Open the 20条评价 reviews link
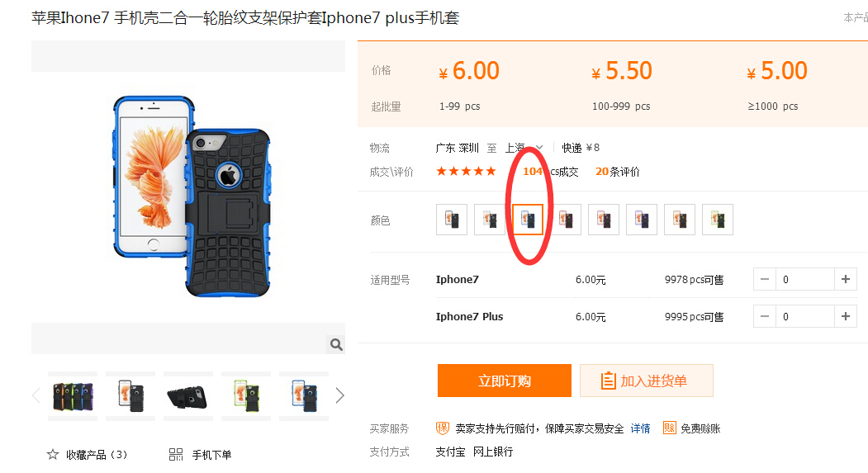868x473 pixels. point(617,172)
